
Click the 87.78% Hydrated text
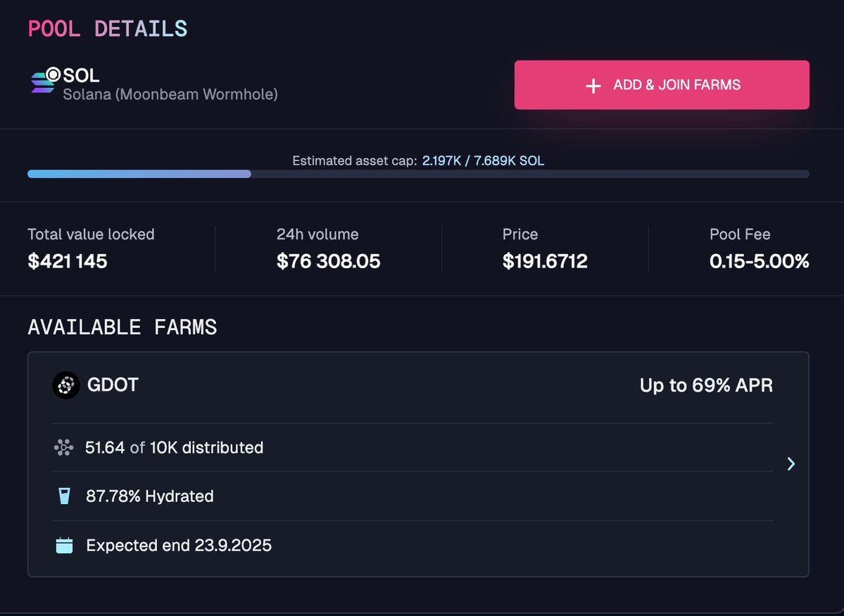pyautogui.click(x=150, y=496)
